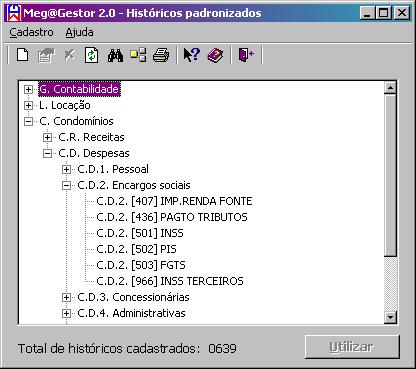Viewport: 416px width, 369px height.
Task: Click the tree scrollbar down arrow
Action: 390,317
